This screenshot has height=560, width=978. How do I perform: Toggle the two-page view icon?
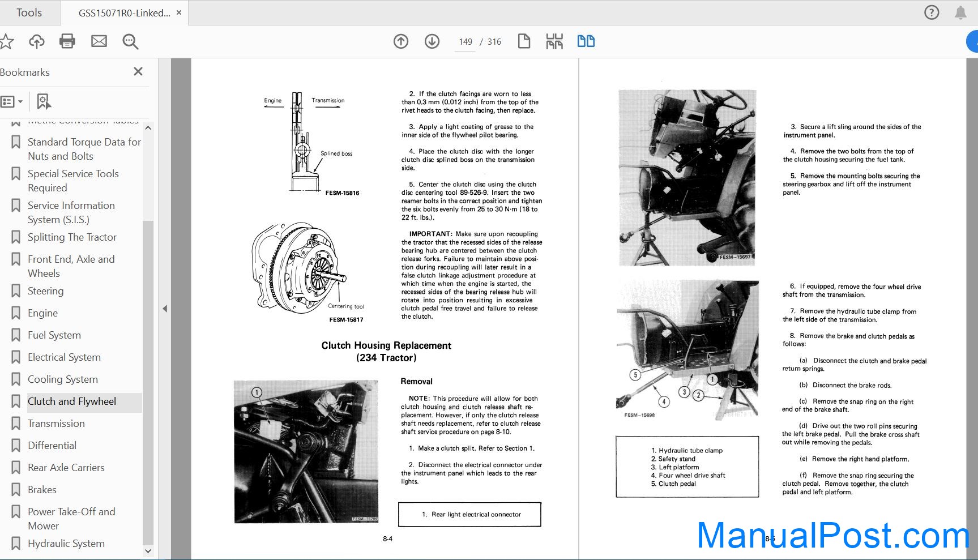click(586, 41)
